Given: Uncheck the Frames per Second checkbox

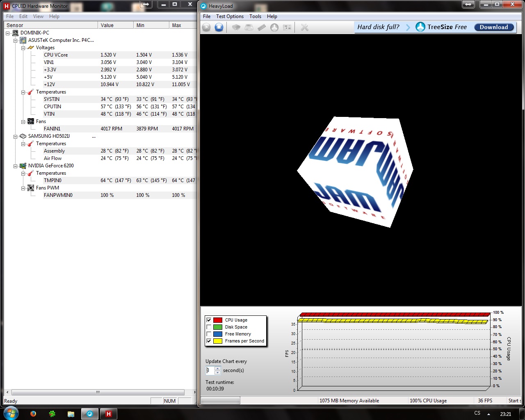Looking at the screenshot, I should [x=209, y=341].
